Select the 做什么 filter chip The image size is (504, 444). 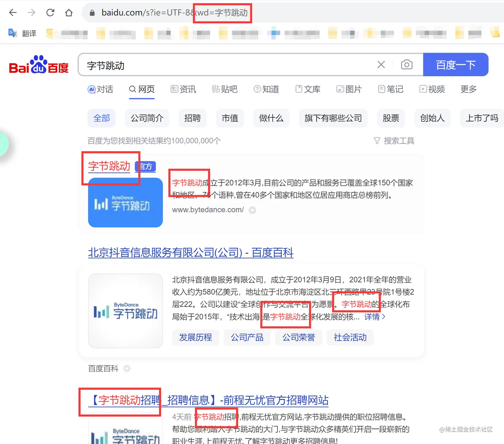click(271, 118)
